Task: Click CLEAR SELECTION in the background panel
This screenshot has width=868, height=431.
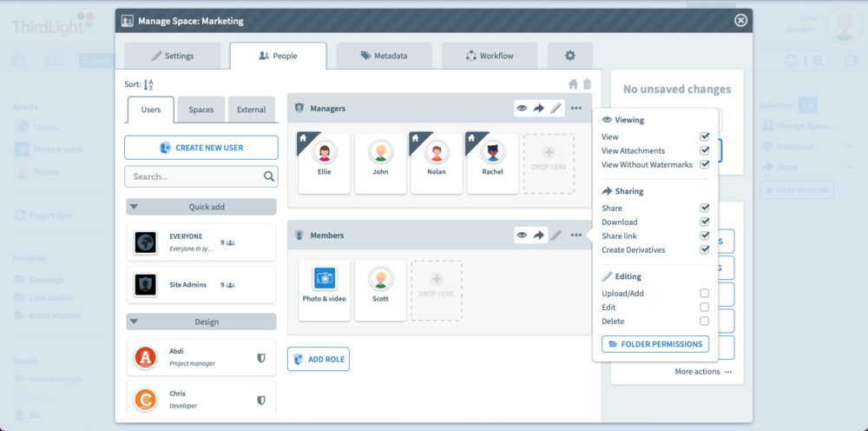Action: pos(797,190)
